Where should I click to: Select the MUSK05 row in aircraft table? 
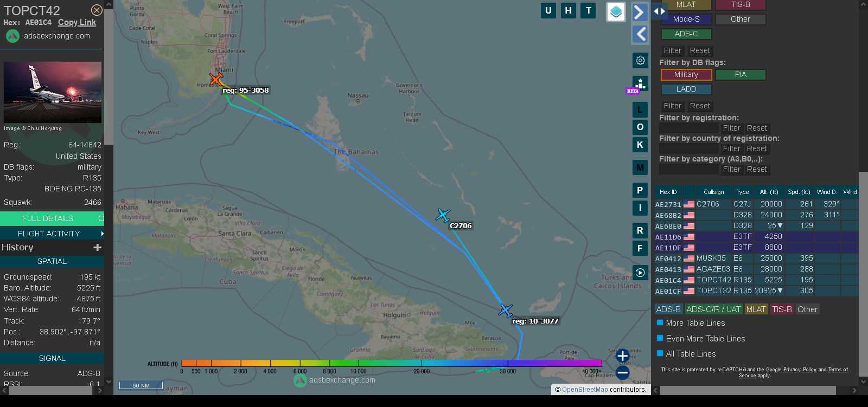[756, 259]
